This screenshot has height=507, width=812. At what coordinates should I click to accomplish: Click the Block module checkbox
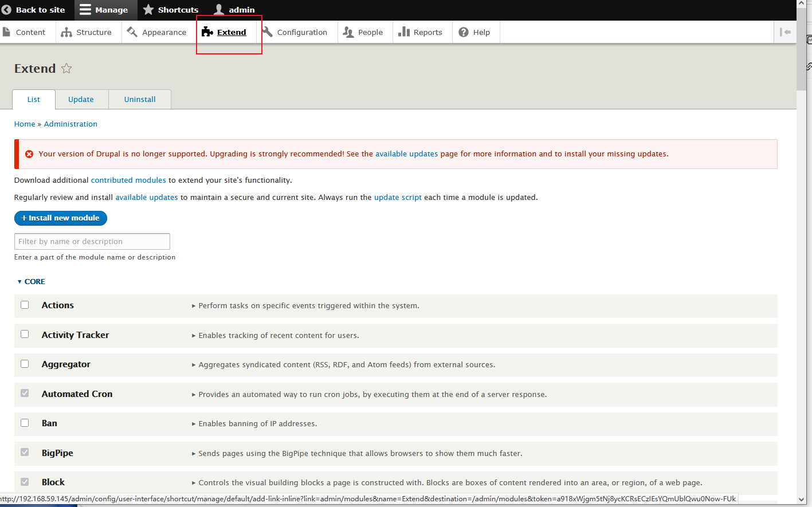25,482
